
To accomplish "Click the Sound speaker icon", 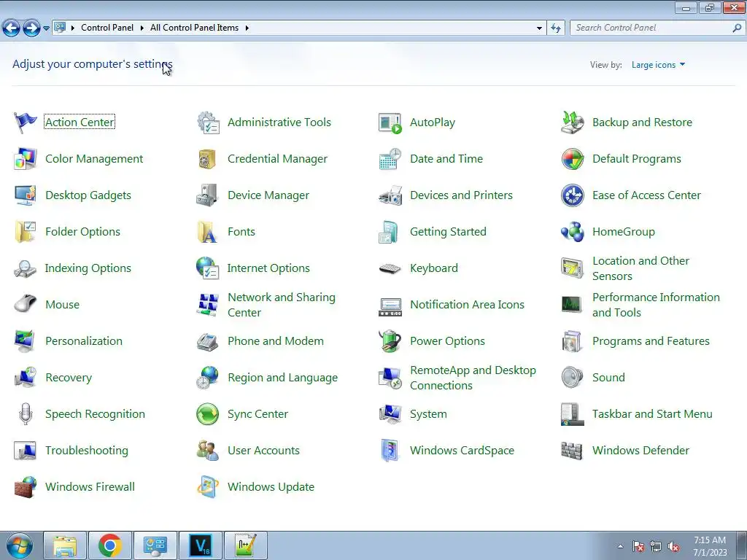I will point(573,378).
